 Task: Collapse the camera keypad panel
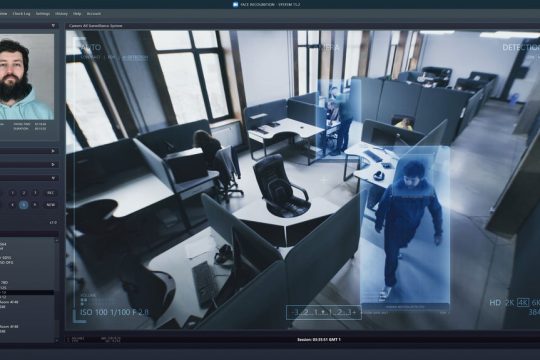[53, 178]
